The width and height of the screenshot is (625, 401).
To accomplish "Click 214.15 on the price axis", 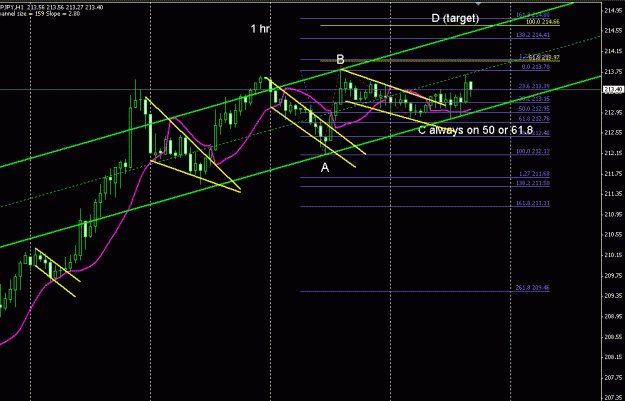I will (x=614, y=51).
